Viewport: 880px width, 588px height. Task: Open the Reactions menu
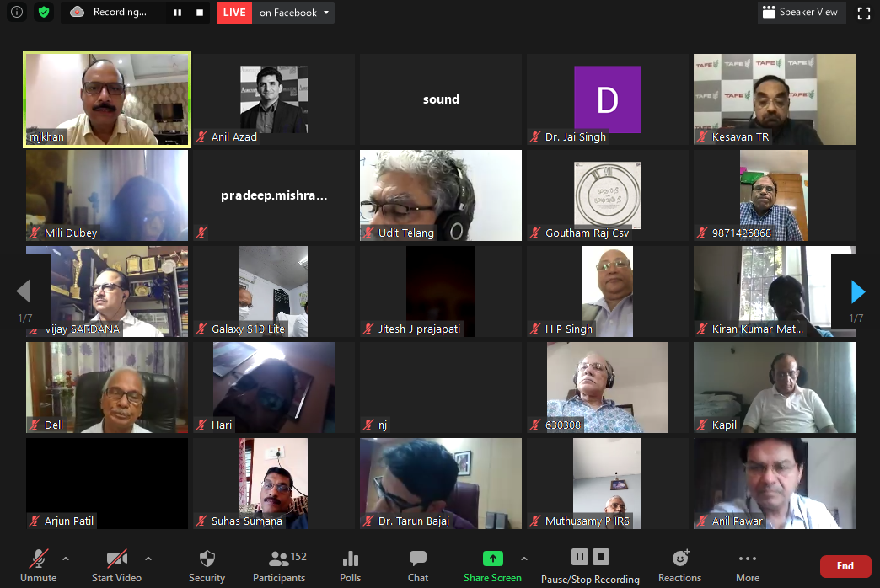679,565
